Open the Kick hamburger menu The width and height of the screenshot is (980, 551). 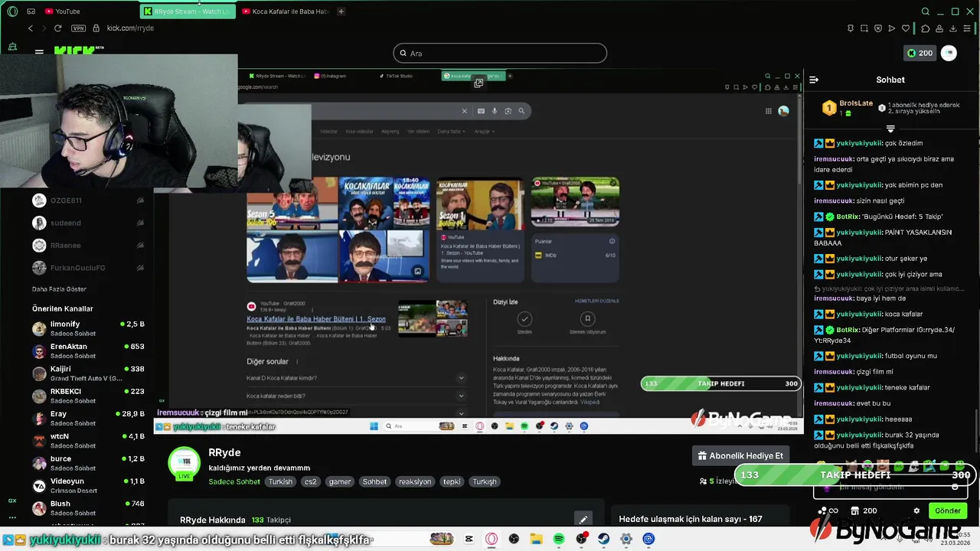[39, 52]
